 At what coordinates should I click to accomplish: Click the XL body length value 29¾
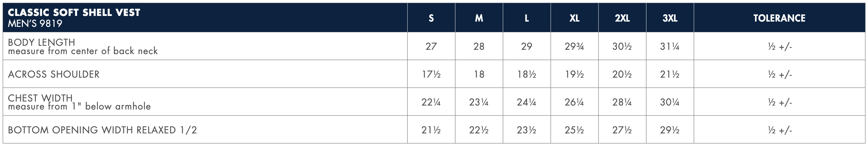point(575,46)
